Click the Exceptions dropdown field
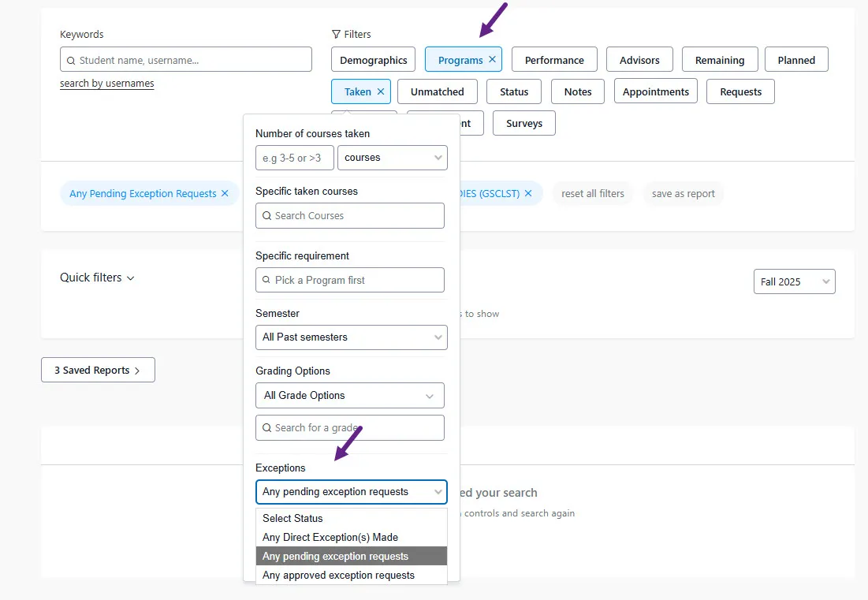868x600 pixels. pyautogui.click(x=351, y=491)
